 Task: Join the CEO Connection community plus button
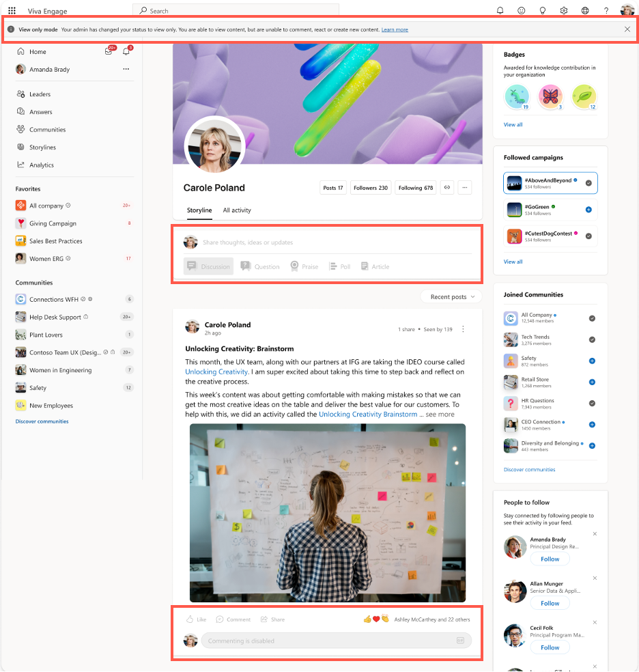pos(592,424)
